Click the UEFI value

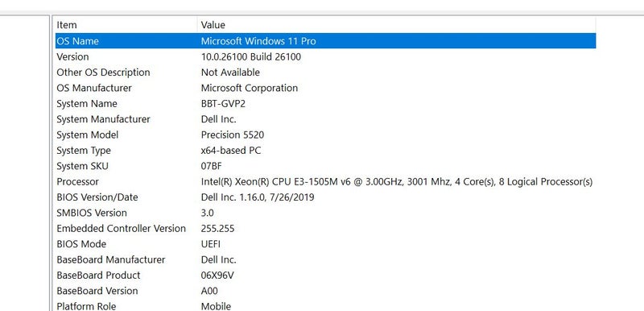211,244
